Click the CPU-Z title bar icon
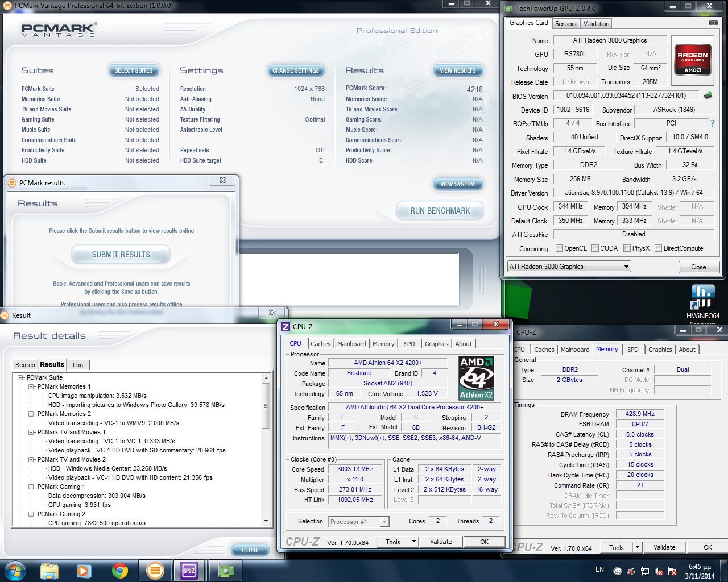 286,327
